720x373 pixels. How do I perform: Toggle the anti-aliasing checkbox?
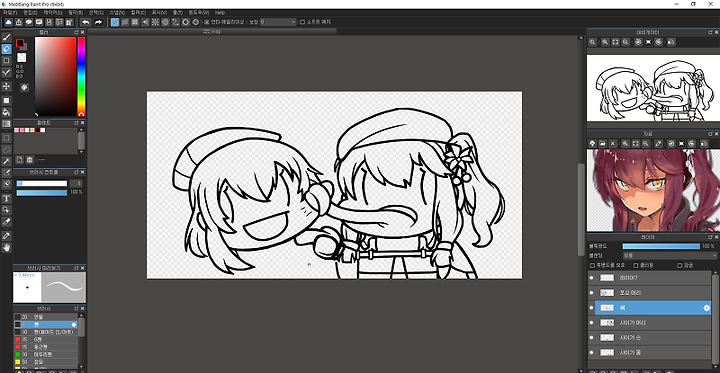(207, 22)
